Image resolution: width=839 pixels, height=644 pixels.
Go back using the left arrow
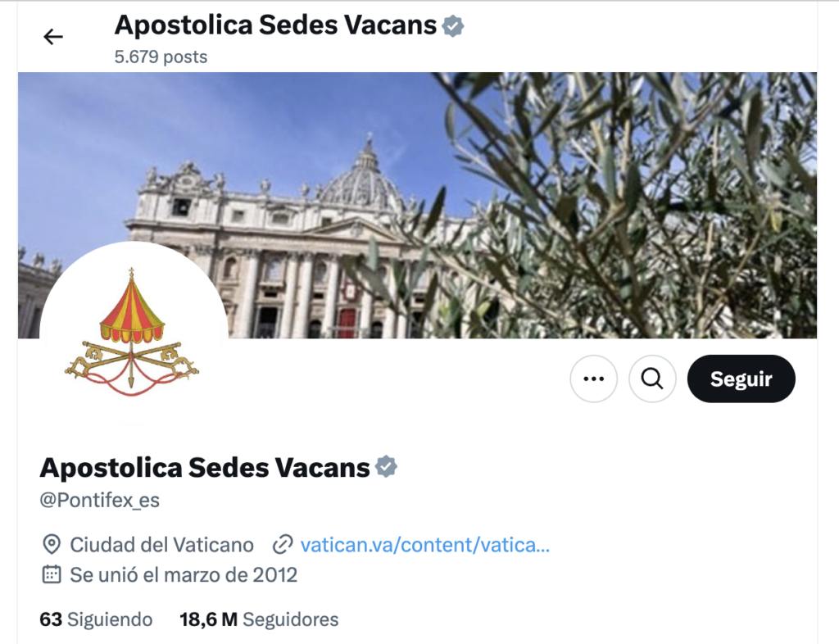point(53,36)
